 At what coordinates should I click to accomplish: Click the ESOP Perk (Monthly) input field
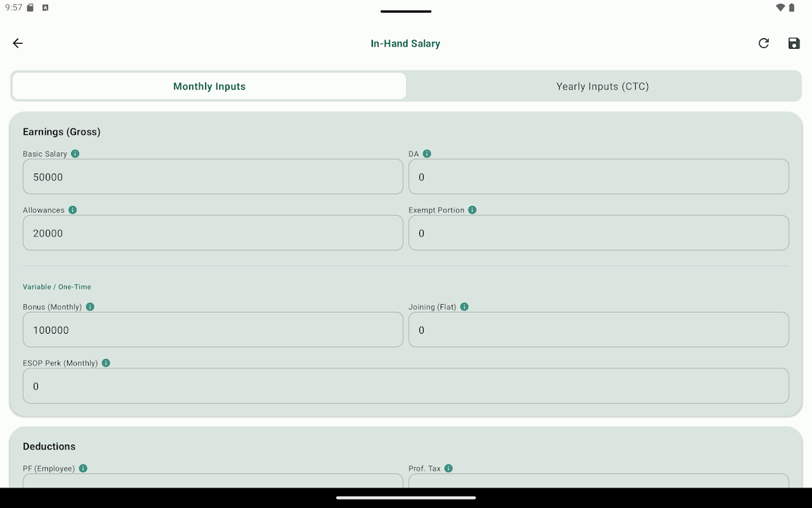coord(405,386)
